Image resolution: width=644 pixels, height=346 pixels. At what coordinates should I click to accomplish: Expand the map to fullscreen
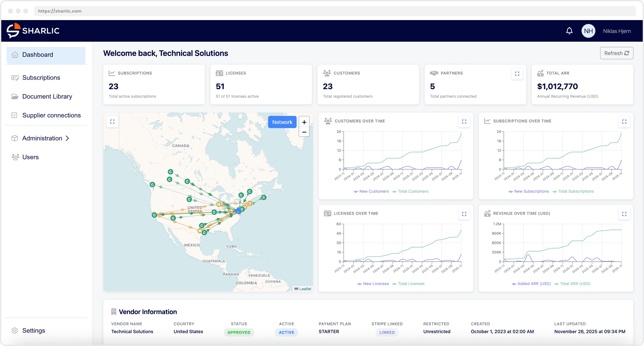[x=112, y=122]
